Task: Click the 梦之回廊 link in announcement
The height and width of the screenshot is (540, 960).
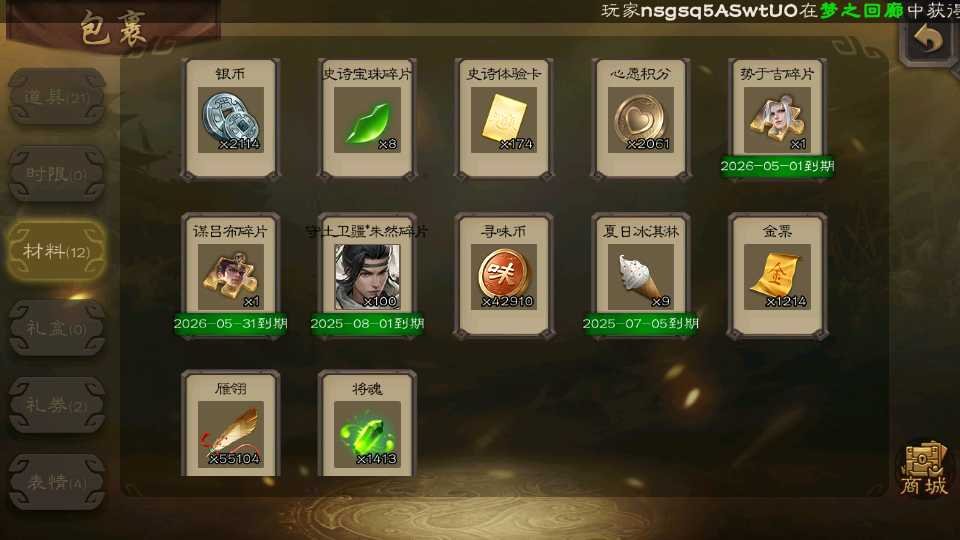Action: pyautogui.click(x=861, y=10)
